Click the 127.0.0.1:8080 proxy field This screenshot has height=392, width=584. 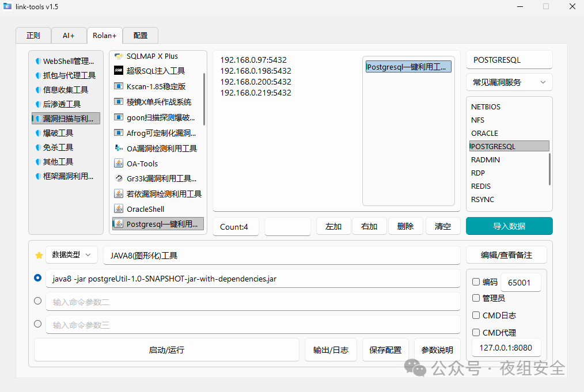point(506,348)
